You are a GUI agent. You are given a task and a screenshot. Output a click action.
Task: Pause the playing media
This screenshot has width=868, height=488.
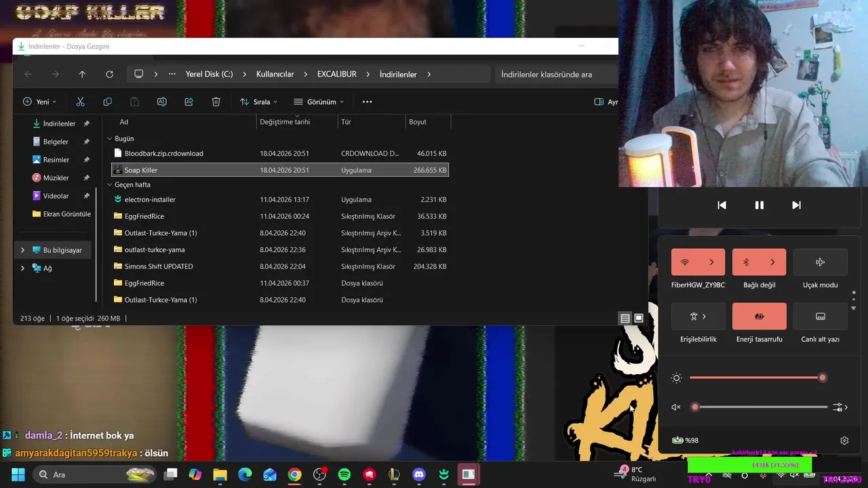pos(759,205)
